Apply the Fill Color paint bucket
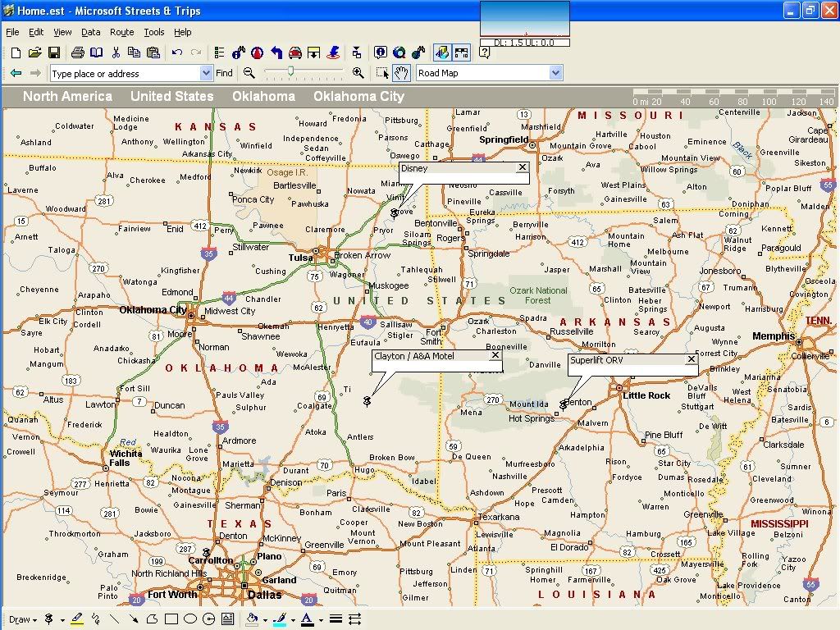Viewport: 840px width, 630px height. click(252, 619)
